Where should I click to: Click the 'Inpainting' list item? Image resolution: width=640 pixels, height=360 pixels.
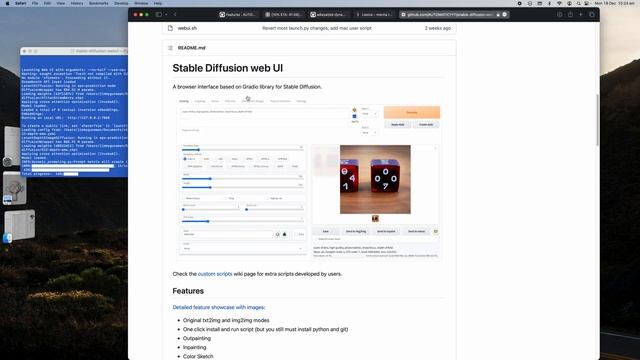tap(194, 347)
